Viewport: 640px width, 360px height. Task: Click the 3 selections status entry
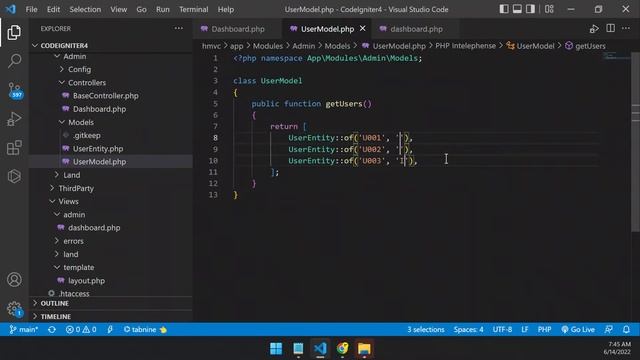point(425,329)
